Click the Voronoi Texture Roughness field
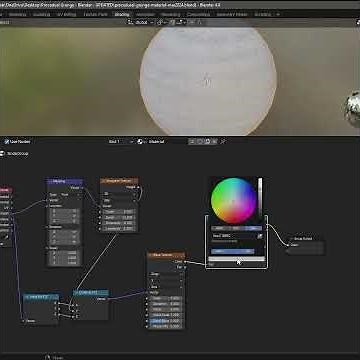Viewport: 360px width, 360px height. click(x=119, y=223)
